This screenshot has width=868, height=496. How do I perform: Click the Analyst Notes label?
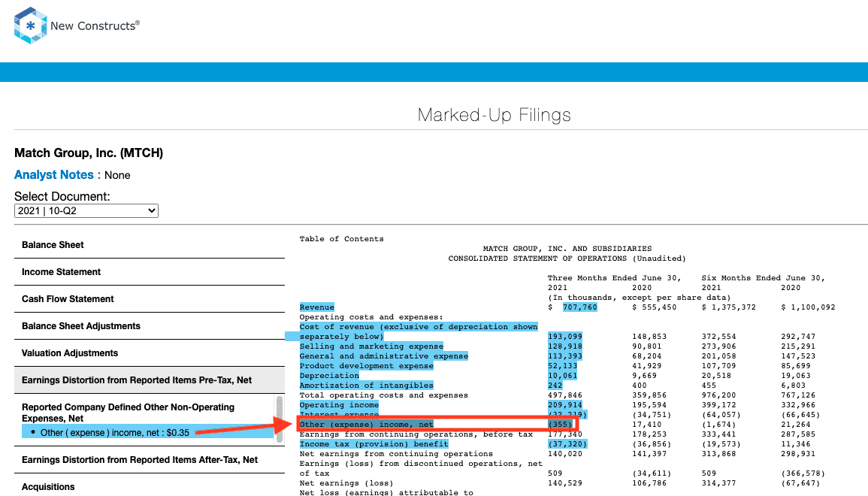pyautogui.click(x=53, y=175)
